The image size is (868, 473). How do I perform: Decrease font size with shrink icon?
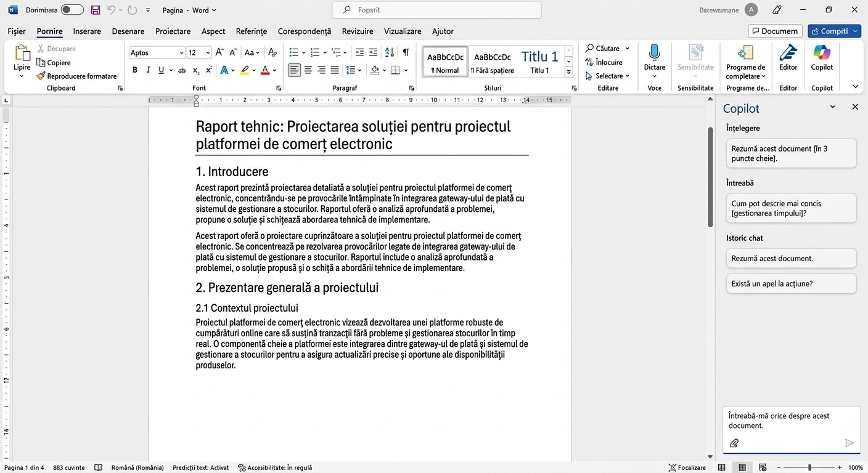(x=234, y=52)
